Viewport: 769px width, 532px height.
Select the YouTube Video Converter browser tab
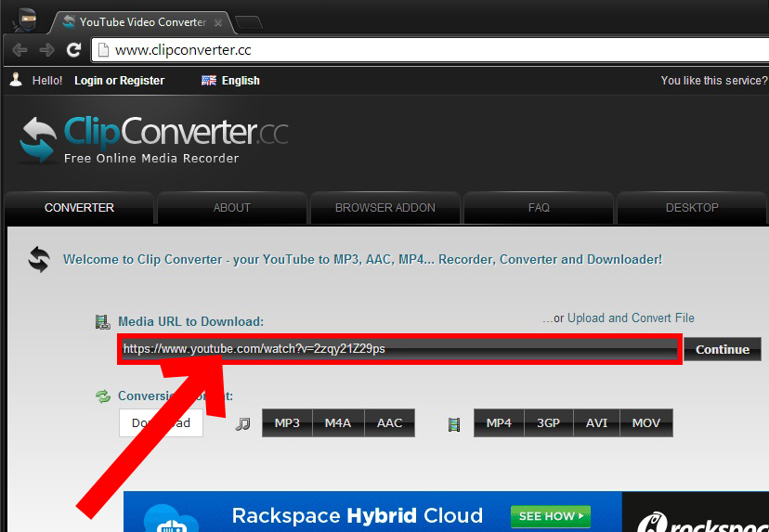(x=142, y=22)
